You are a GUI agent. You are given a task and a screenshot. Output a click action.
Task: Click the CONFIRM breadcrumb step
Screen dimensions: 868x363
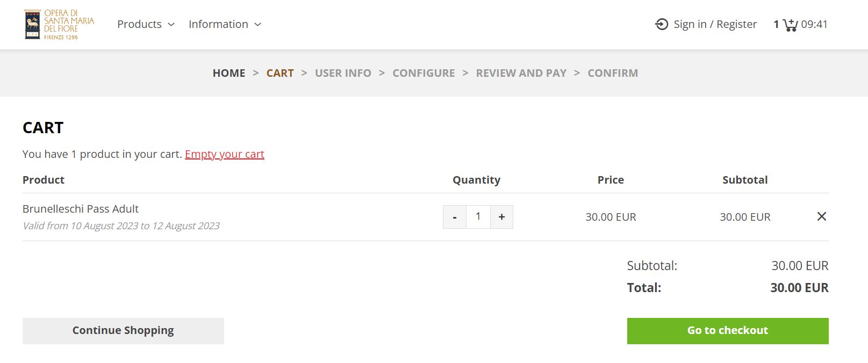[x=613, y=73]
